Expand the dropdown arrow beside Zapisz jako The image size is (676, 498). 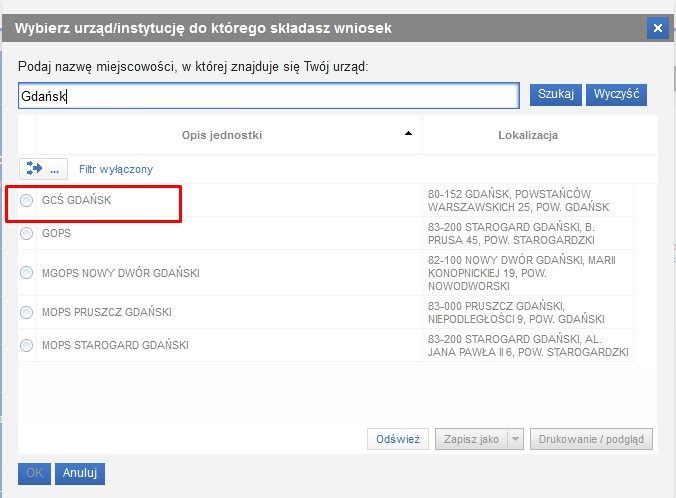pos(516,439)
